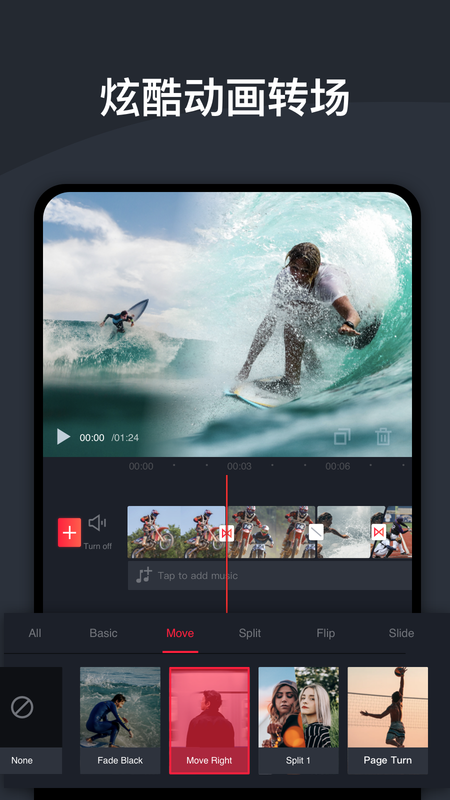Open the Flip transitions tab
Viewport: 450px width, 800px height.
coord(326,633)
